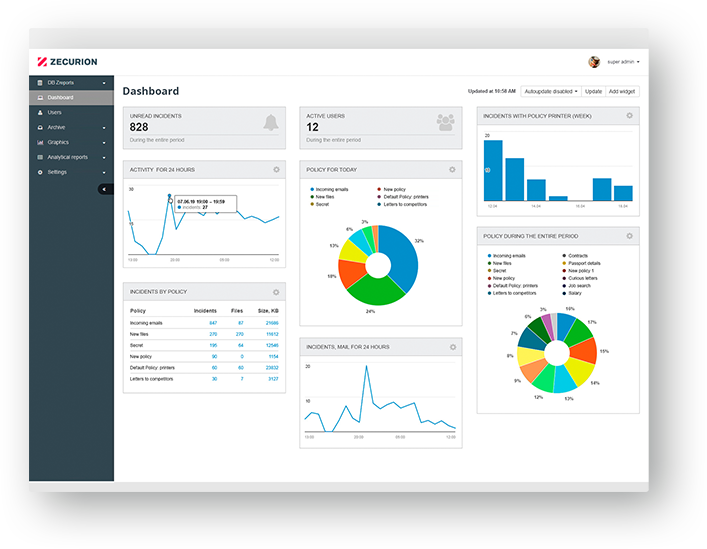707x549 pixels.
Task: Click the 24% green slice in Policy for Today
Action: point(375,291)
